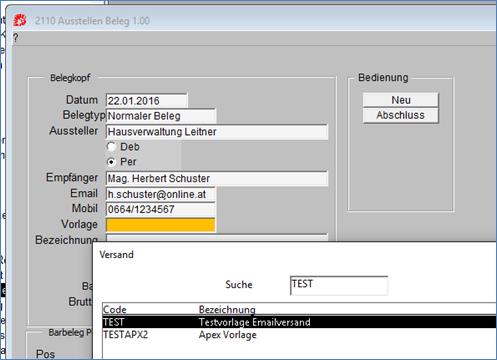Click the Abschluss button
The width and height of the screenshot is (497, 360).
click(x=401, y=115)
